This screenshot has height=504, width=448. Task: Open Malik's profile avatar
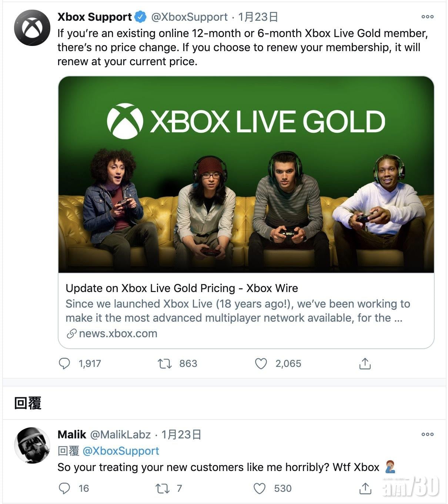32,445
